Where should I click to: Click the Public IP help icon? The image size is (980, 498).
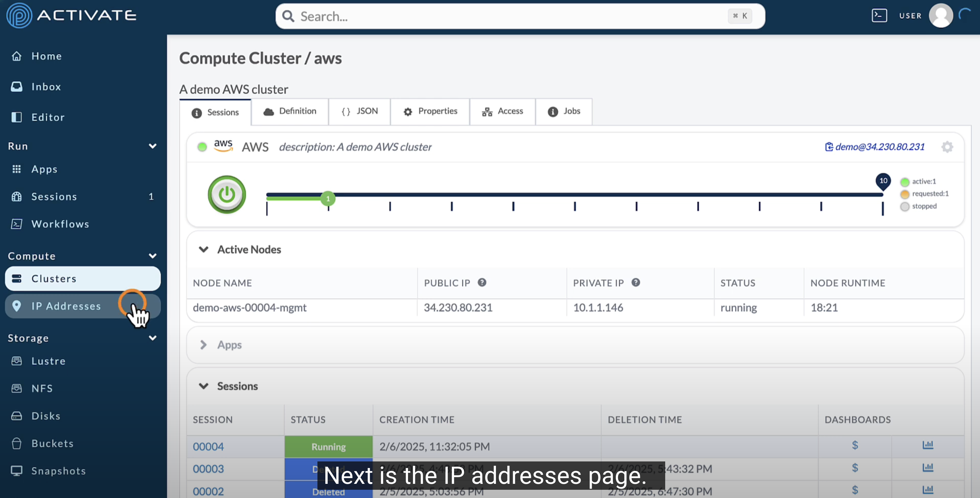tap(482, 282)
